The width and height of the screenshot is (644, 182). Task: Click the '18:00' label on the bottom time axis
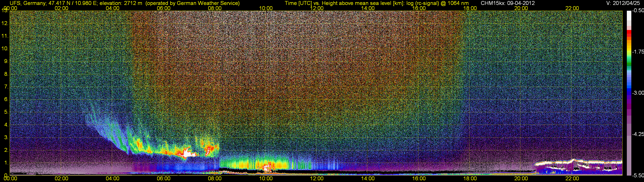470,179
